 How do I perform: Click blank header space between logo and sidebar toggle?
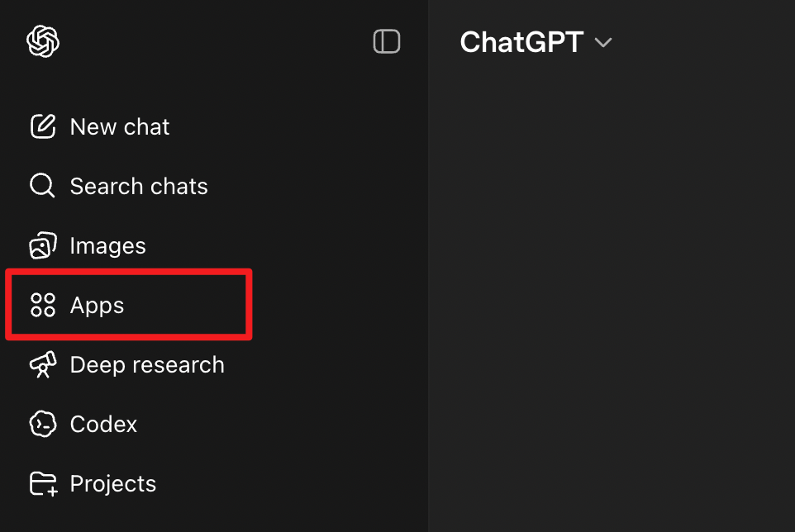(215, 41)
